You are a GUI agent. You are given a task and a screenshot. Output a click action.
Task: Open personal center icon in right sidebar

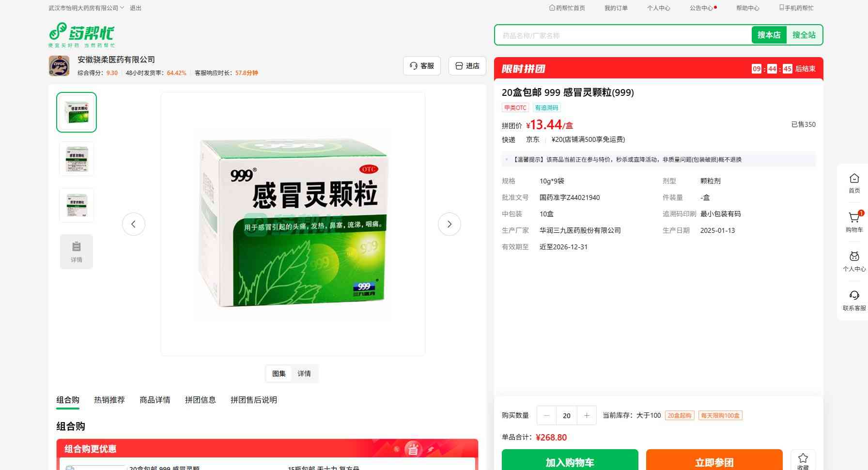point(854,257)
